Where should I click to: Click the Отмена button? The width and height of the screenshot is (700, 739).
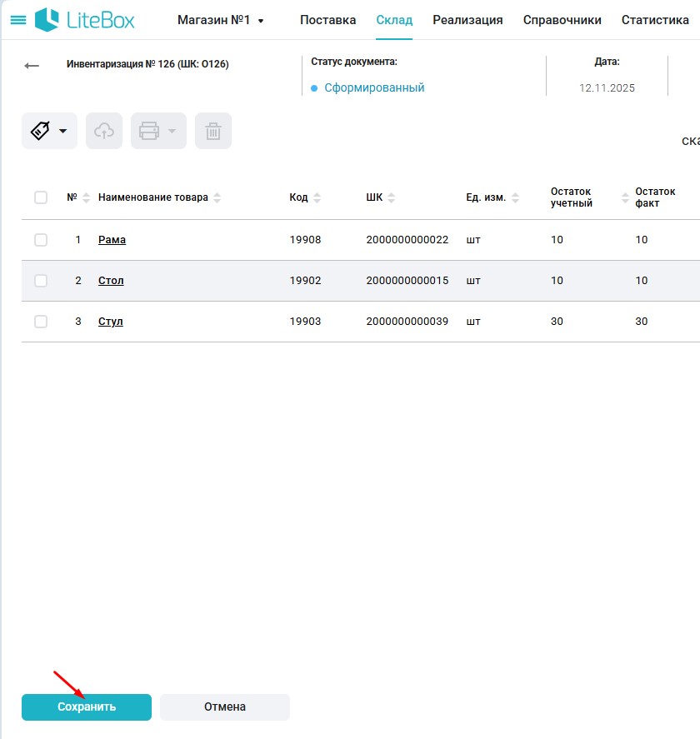225,707
